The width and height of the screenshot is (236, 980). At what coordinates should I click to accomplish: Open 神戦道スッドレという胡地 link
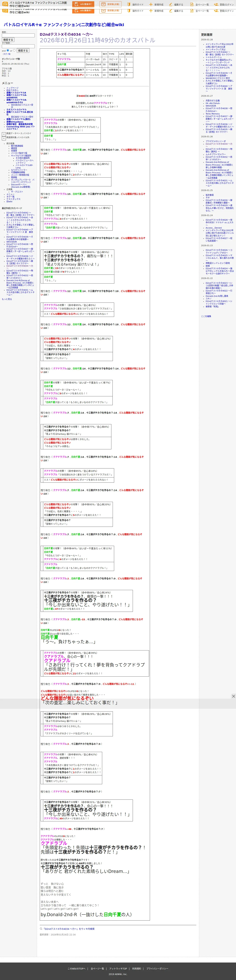pos(218,263)
